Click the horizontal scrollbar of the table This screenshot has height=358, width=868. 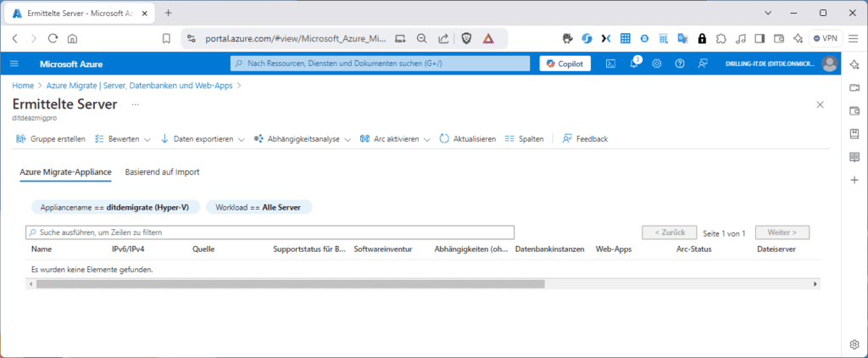pyautogui.click(x=291, y=283)
